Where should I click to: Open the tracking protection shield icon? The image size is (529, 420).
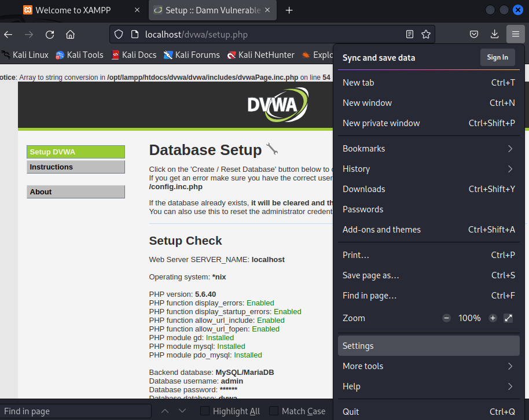[x=119, y=34]
